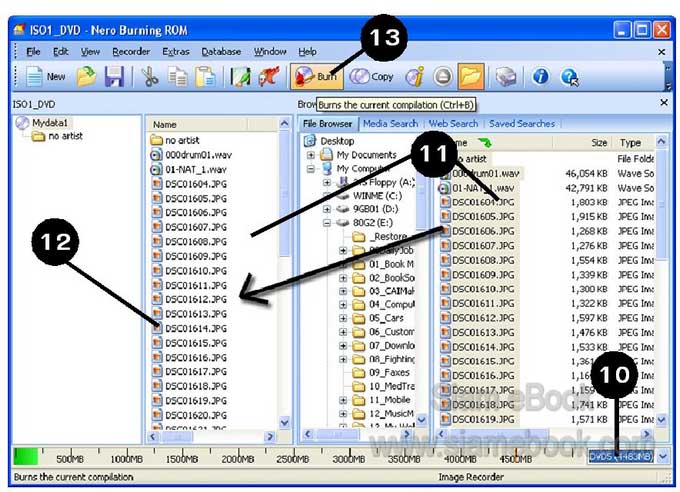
Task: Open the View menu
Action: pyautogui.click(x=90, y=52)
